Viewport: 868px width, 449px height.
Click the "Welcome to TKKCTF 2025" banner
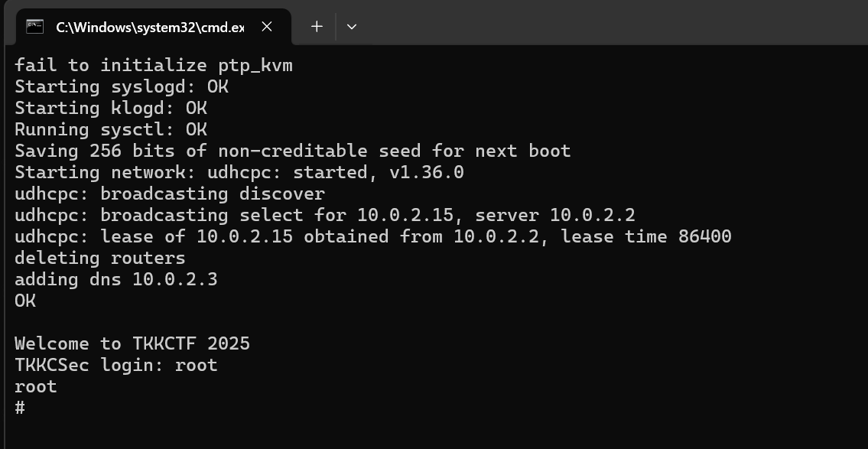[x=132, y=344]
